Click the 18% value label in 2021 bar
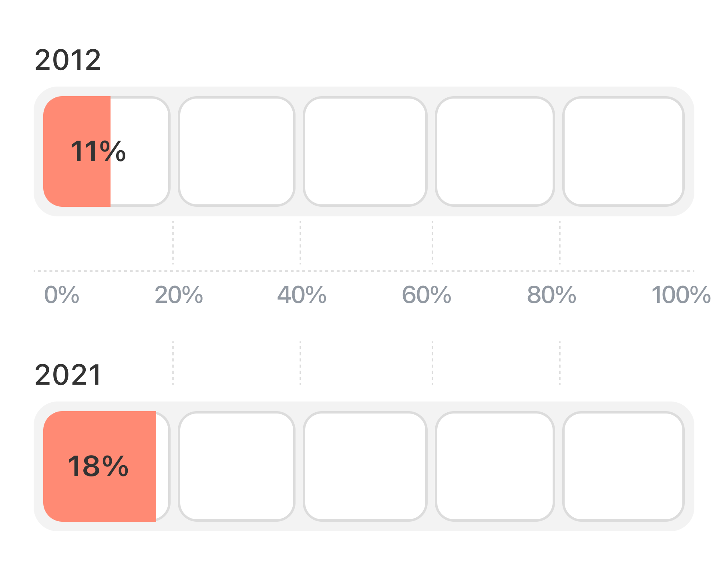 point(98,466)
